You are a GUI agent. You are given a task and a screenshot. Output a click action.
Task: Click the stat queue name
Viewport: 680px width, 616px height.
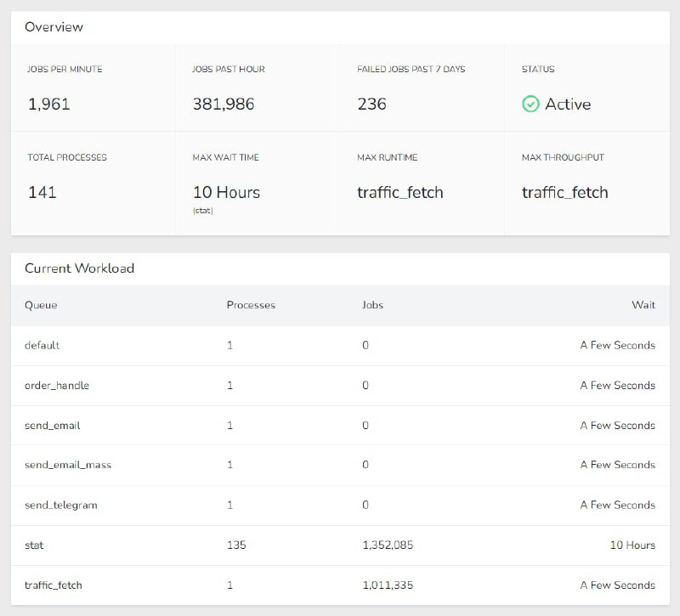(x=34, y=545)
